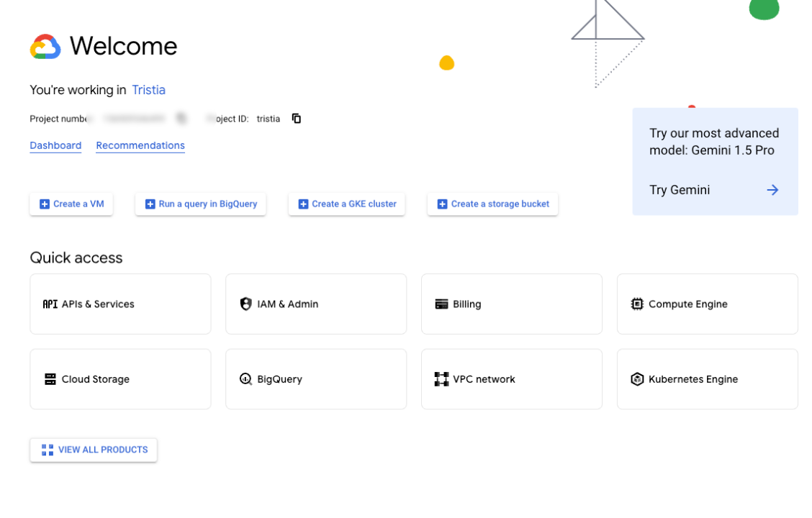The height and width of the screenshot is (518, 812).
Task: Click the Create a VM button label
Action: pyautogui.click(x=78, y=204)
